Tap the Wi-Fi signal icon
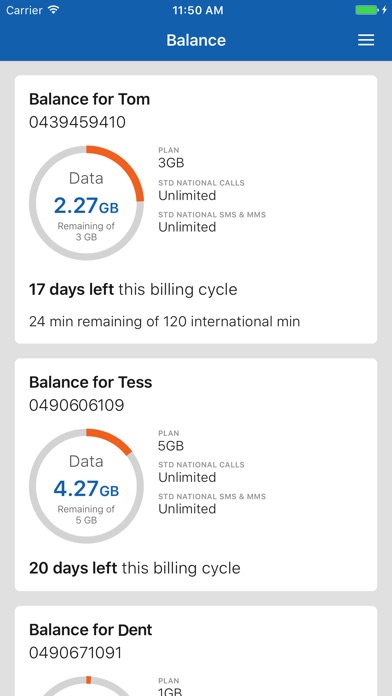 tap(54, 10)
